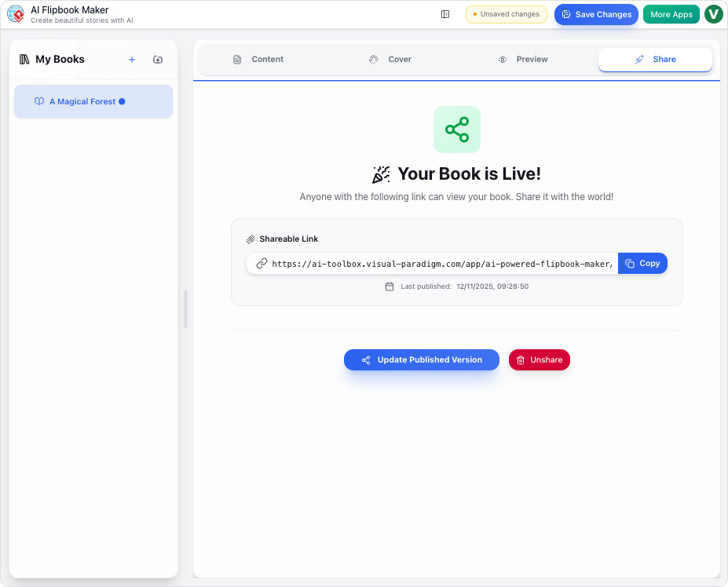View the Preview tab
Screen dimensions: 728x587
tap(523, 59)
